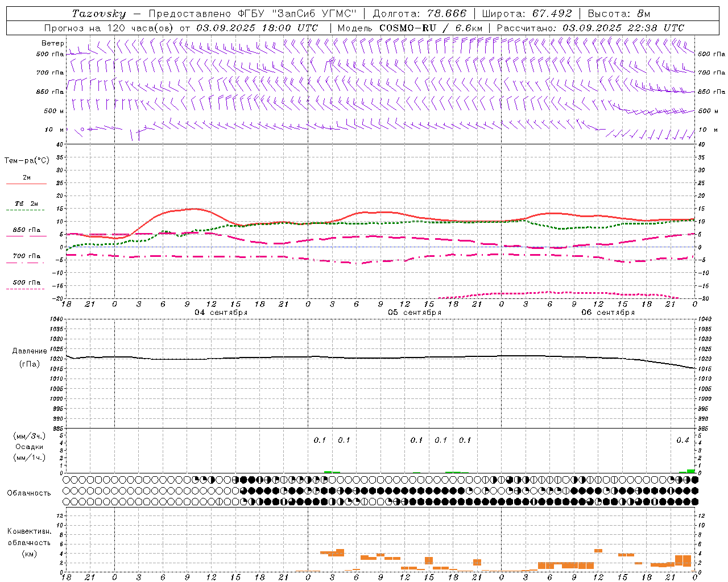Click the elevation text "Высота: 8м"

click(x=619, y=14)
